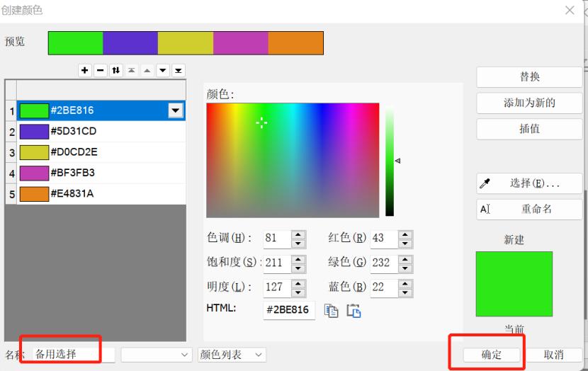Screen dimensions: 588x371
Task: Confirm with the 确定 button
Action: 491,355
